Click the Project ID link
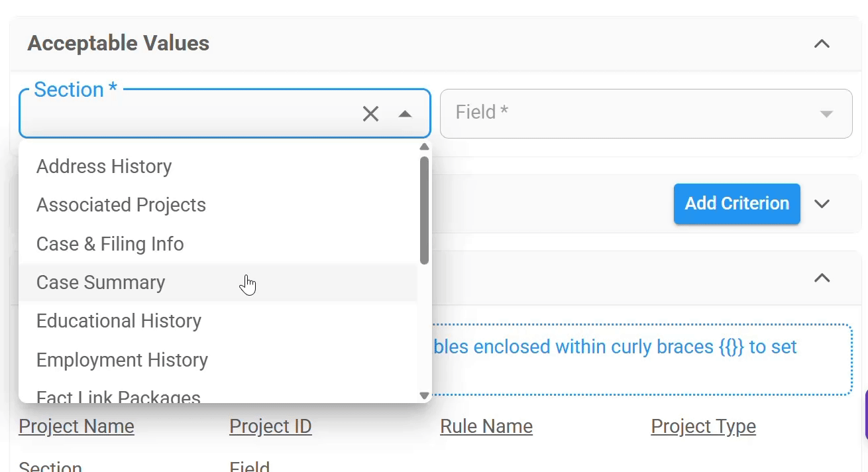The height and width of the screenshot is (472, 868). coord(270,426)
